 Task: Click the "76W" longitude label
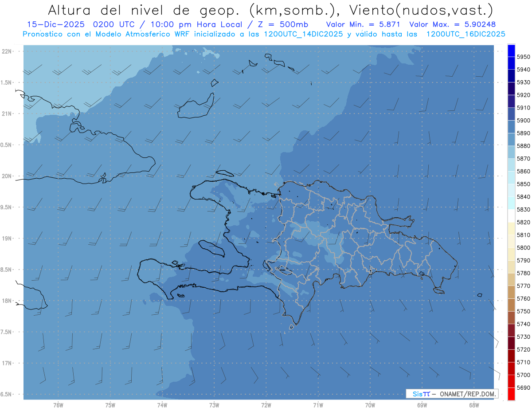(58, 405)
